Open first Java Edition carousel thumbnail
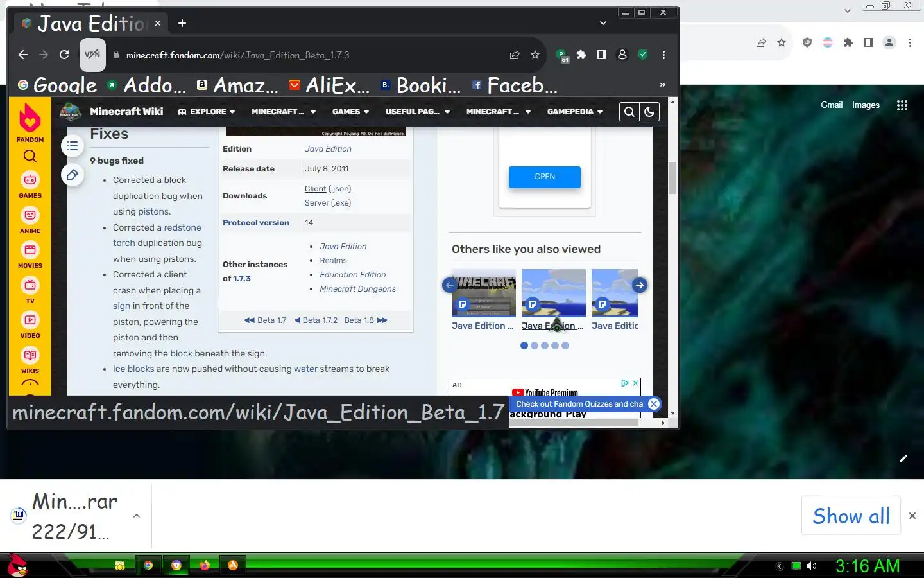The height and width of the screenshot is (578, 924). [484, 293]
